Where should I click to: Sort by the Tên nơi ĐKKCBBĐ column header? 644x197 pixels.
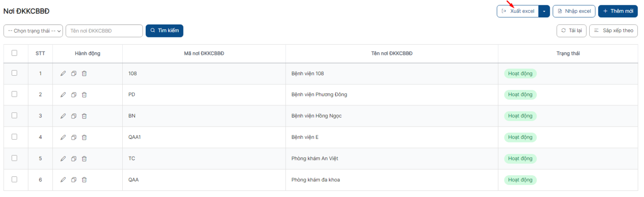point(392,53)
